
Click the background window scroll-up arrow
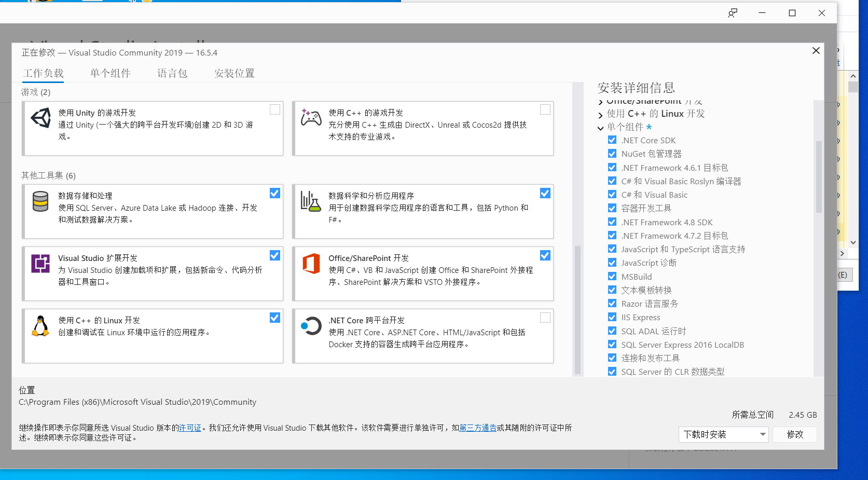pyautogui.click(x=853, y=76)
